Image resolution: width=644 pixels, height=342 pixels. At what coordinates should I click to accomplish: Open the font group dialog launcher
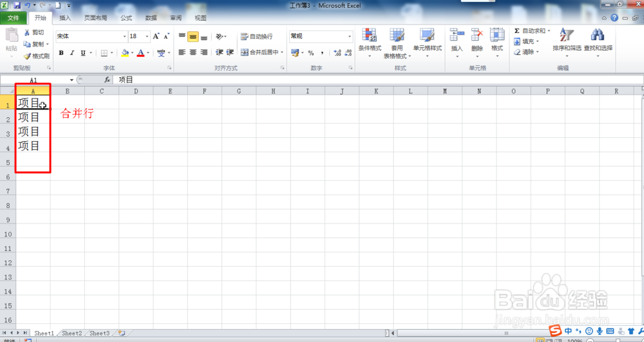[169, 68]
